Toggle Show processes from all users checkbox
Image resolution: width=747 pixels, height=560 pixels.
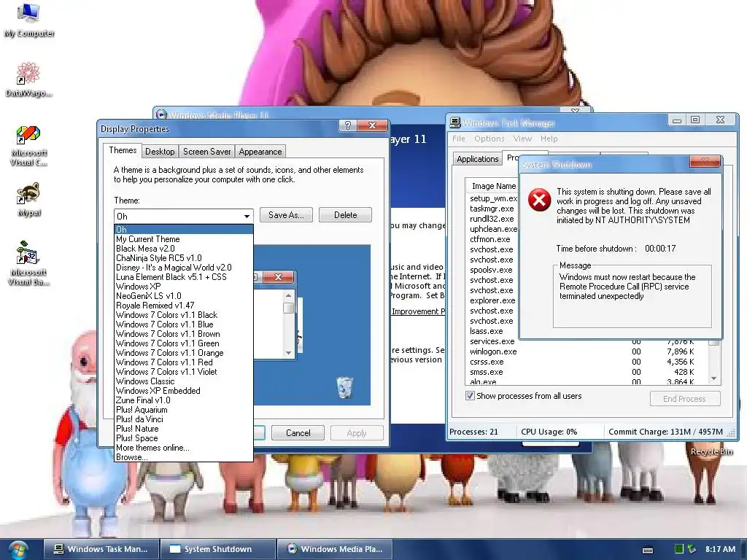click(470, 396)
